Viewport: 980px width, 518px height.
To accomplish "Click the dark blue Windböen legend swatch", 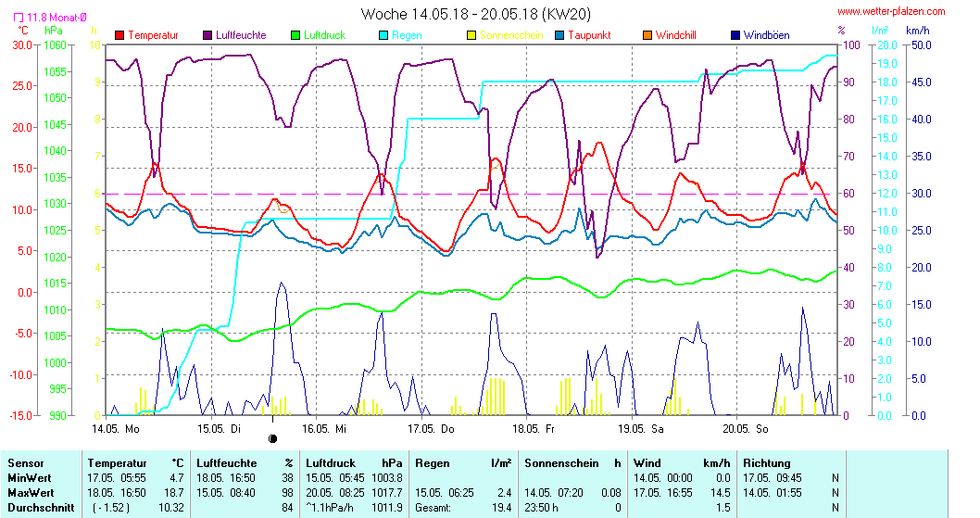I will coord(735,35).
